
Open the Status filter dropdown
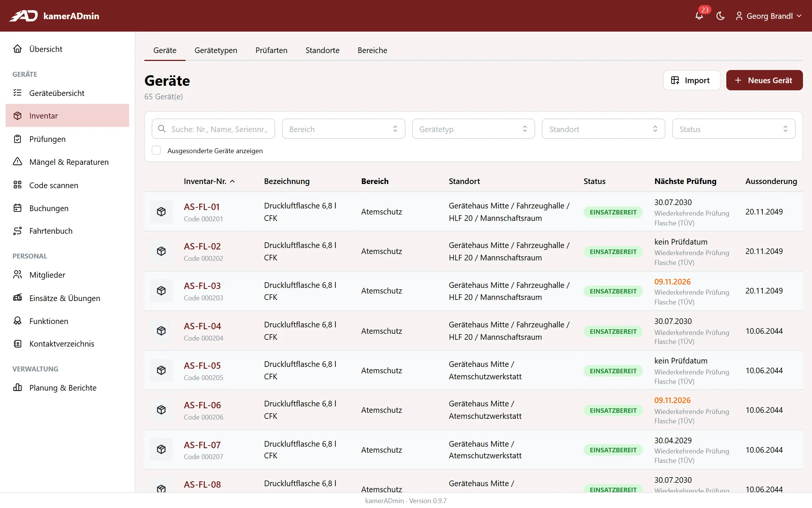733,129
